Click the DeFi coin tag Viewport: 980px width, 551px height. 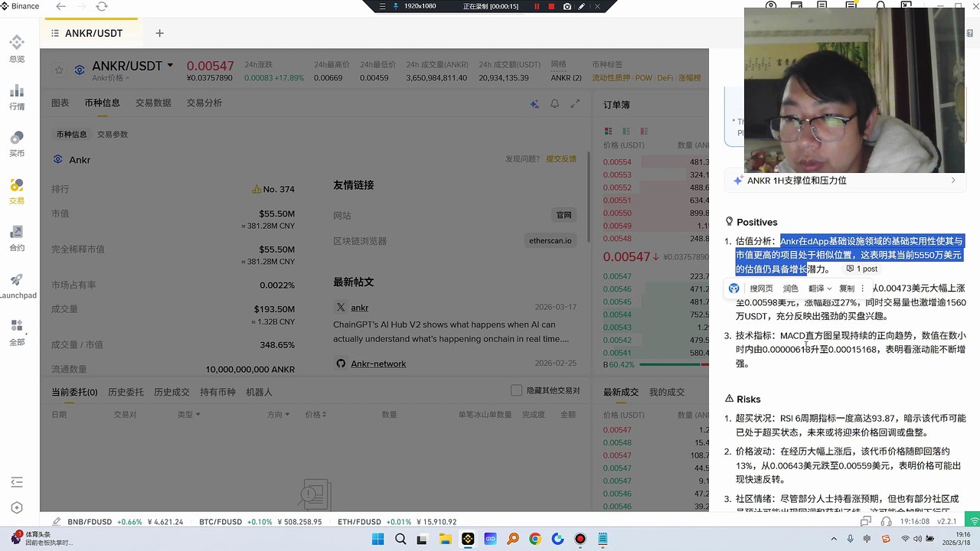pos(665,78)
